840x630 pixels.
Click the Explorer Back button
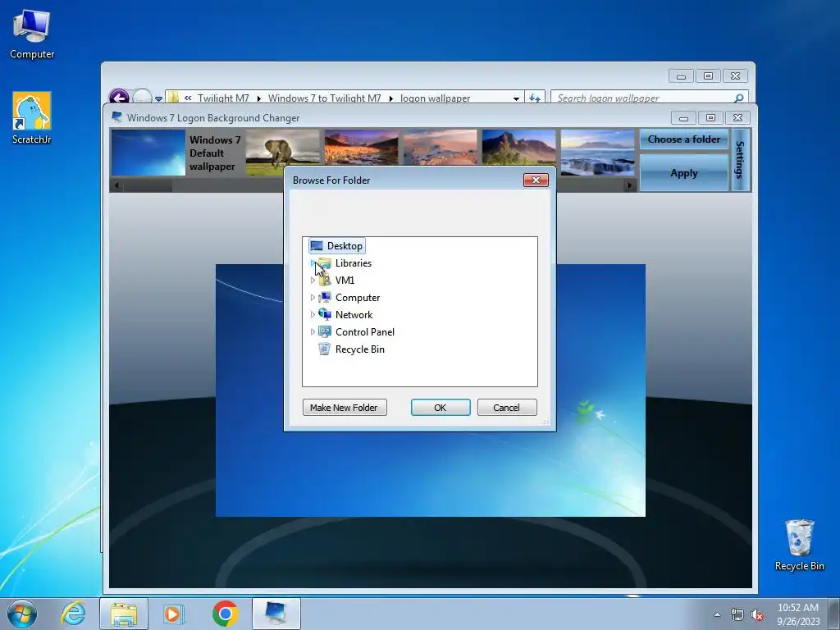[119, 97]
